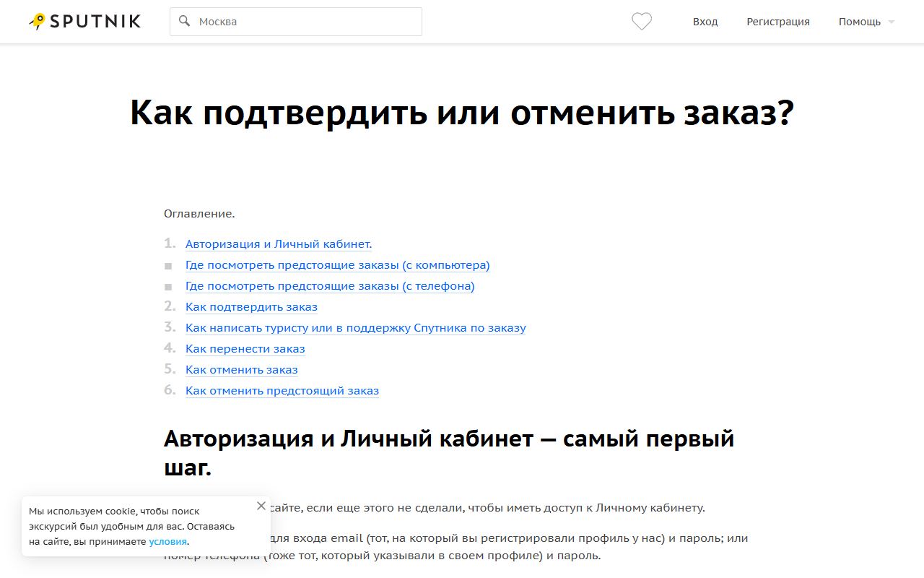Select heading Авторизация и Личный кабинет — самый первый шаг
The width and height of the screenshot is (924, 578).
tap(449, 452)
